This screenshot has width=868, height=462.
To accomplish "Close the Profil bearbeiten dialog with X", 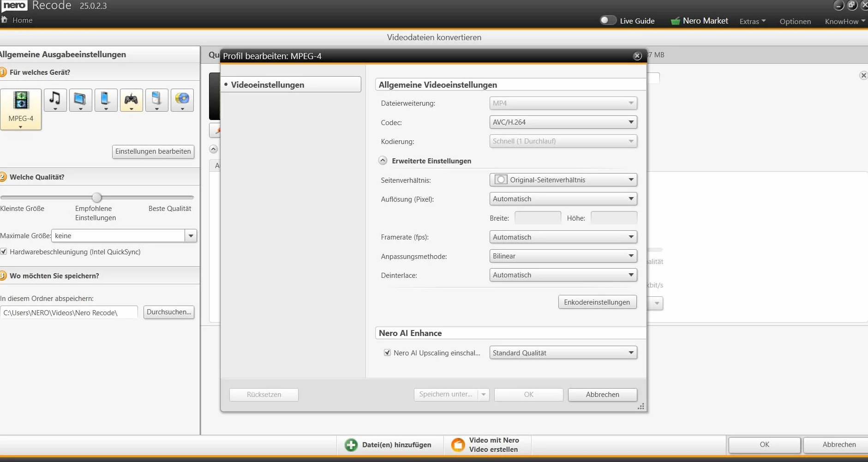I will (x=637, y=56).
